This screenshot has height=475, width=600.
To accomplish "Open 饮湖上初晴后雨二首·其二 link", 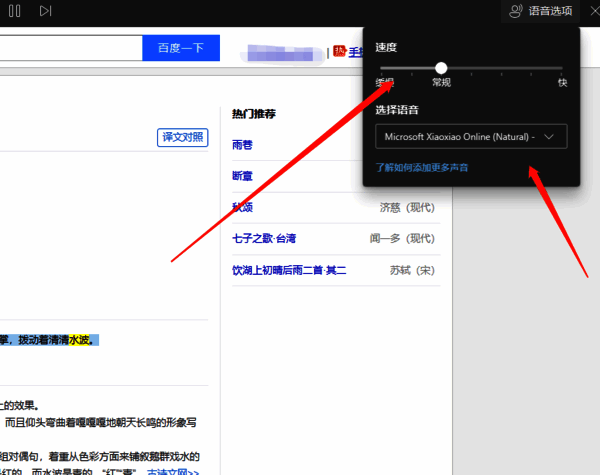I will tap(289, 270).
